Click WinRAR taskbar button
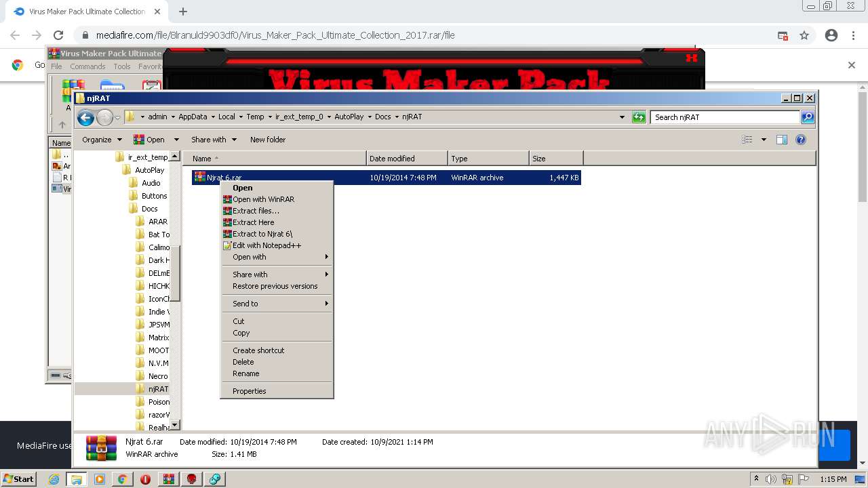The width and height of the screenshot is (868, 488). (x=169, y=479)
